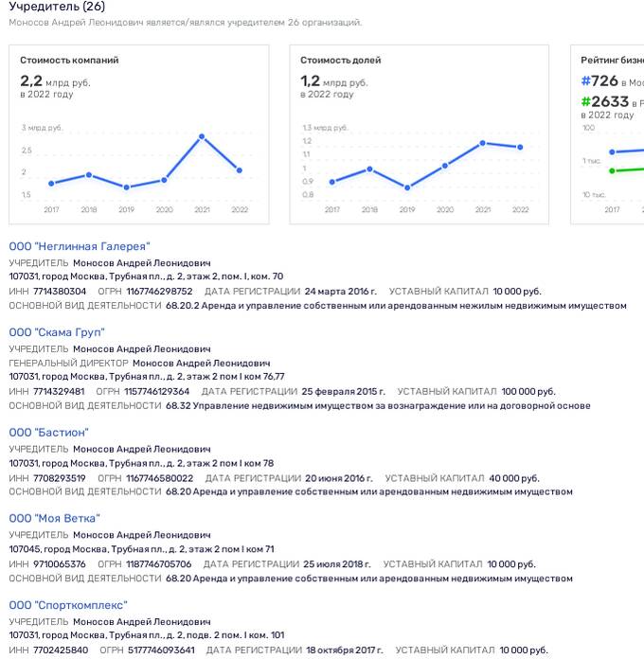Screen dimensions: 644x659
Task: Click the Учредитель (26) section heading
Action: click(x=57, y=7)
